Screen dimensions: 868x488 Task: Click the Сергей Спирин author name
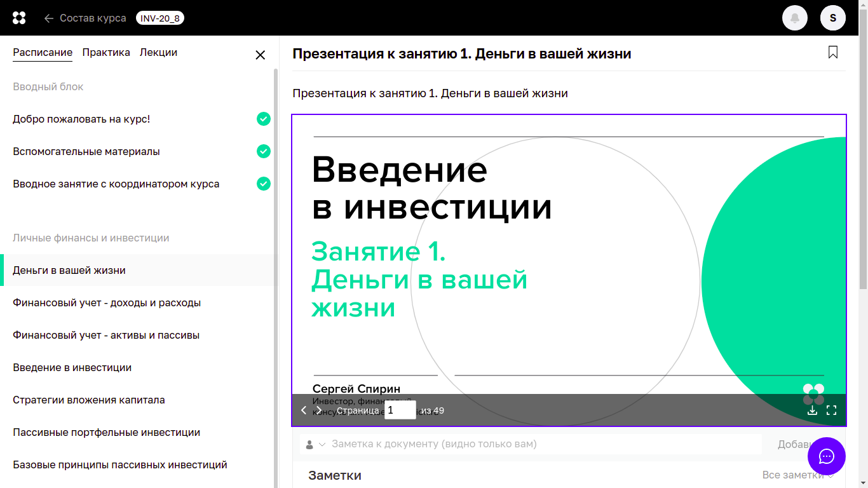coord(356,389)
